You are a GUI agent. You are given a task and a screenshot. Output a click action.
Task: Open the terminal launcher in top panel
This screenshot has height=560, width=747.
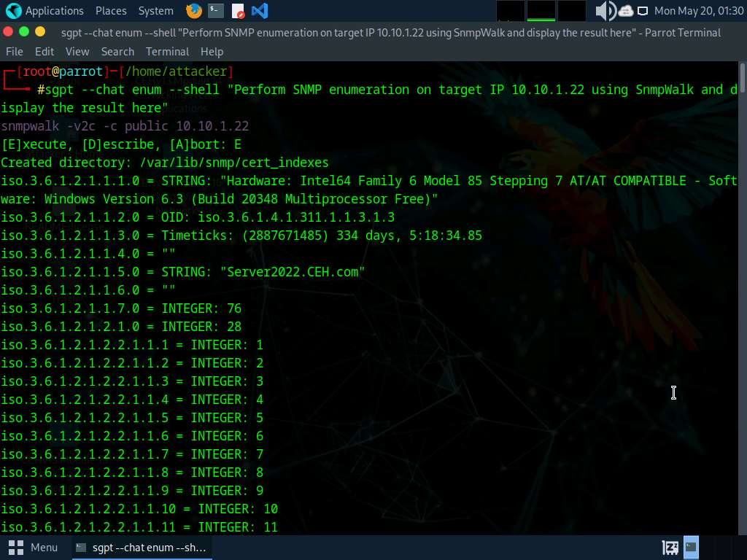215,11
